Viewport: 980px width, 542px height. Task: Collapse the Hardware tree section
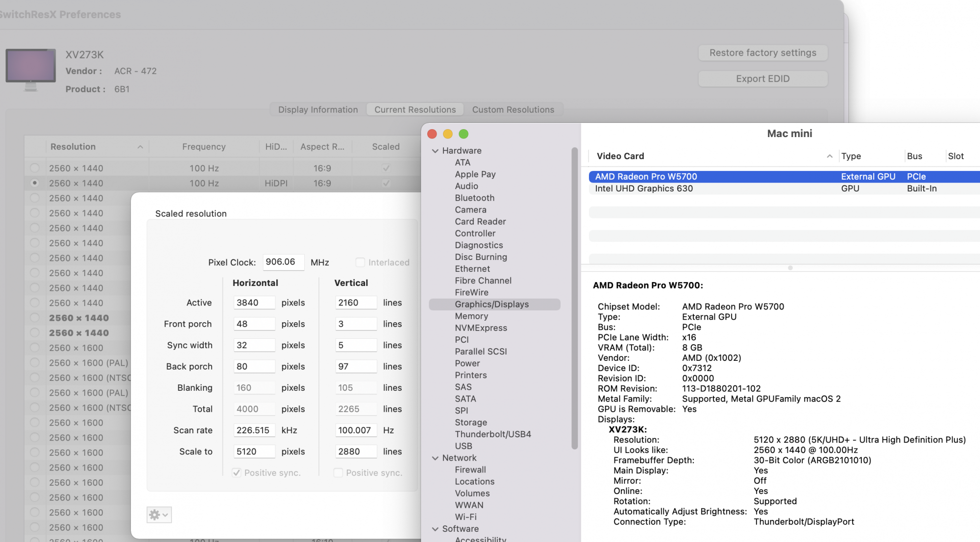coord(435,151)
